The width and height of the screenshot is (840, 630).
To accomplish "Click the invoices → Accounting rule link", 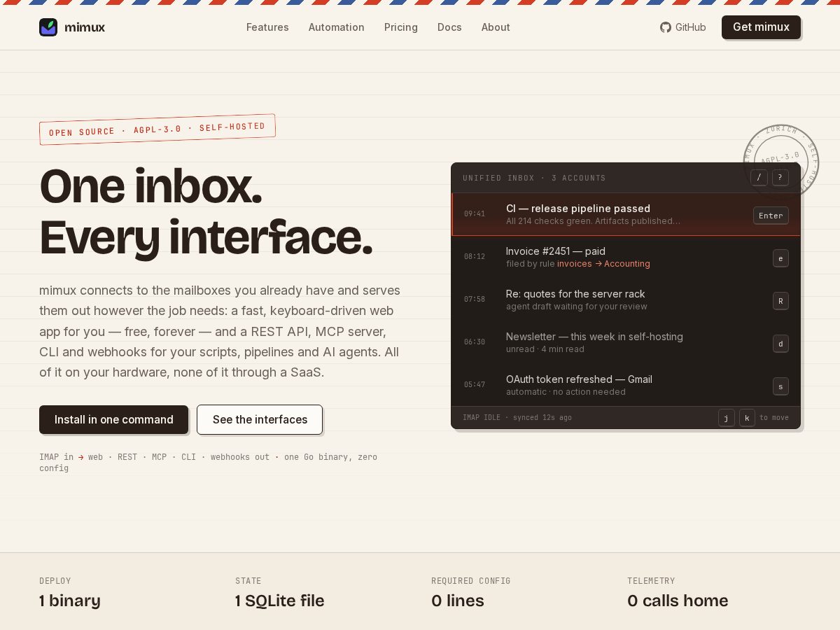I will click(603, 264).
